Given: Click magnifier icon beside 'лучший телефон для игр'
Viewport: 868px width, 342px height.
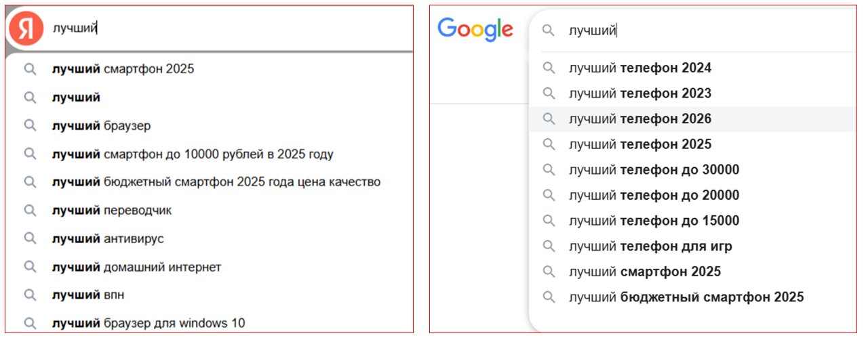Looking at the screenshot, I should (549, 247).
